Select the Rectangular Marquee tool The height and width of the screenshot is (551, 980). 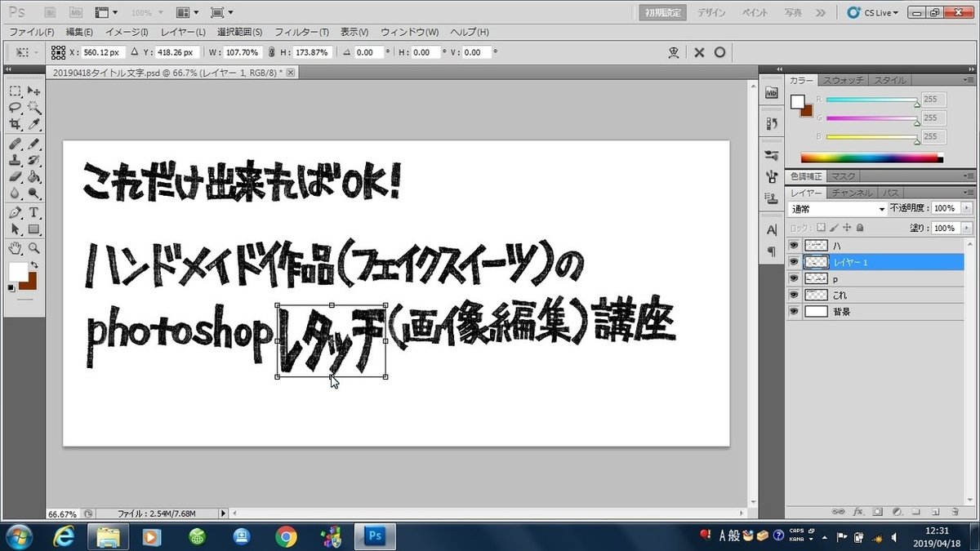(x=15, y=91)
